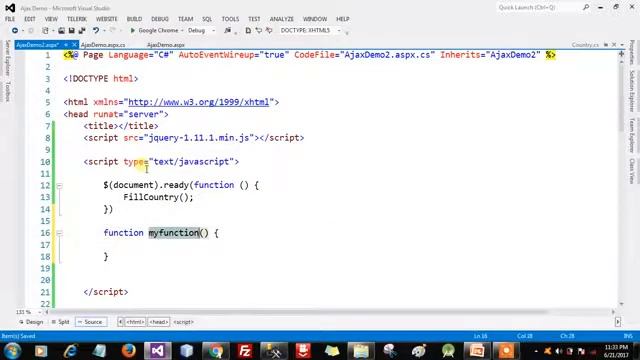Open the WEBSITE menu
This screenshot has width=640, height=360.
click(107, 19)
